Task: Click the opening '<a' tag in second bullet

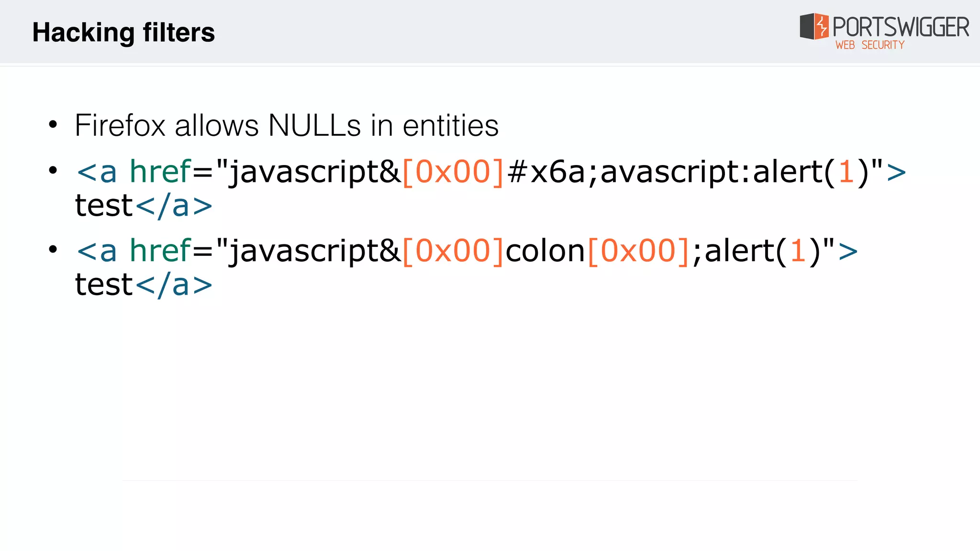Action: (97, 172)
